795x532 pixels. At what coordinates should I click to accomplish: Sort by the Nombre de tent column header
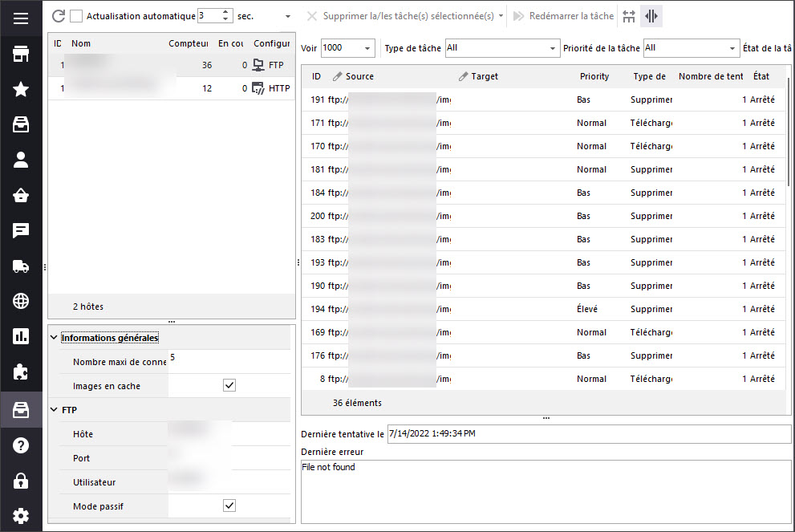click(x=711, y=76)
